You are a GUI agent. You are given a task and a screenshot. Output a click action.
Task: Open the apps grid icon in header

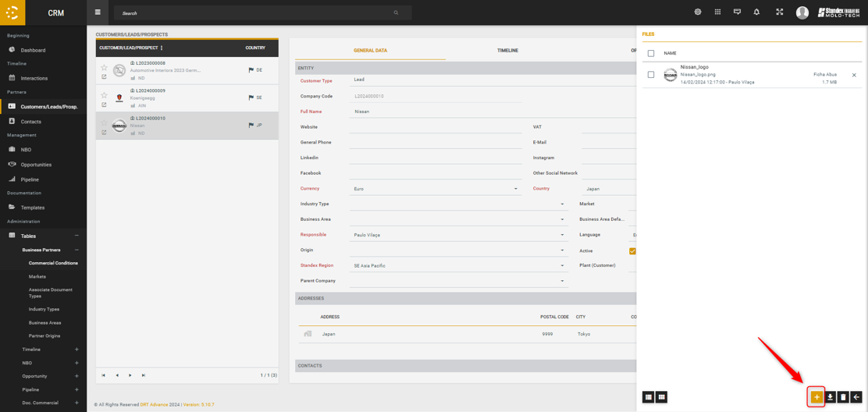pos(717,12)
